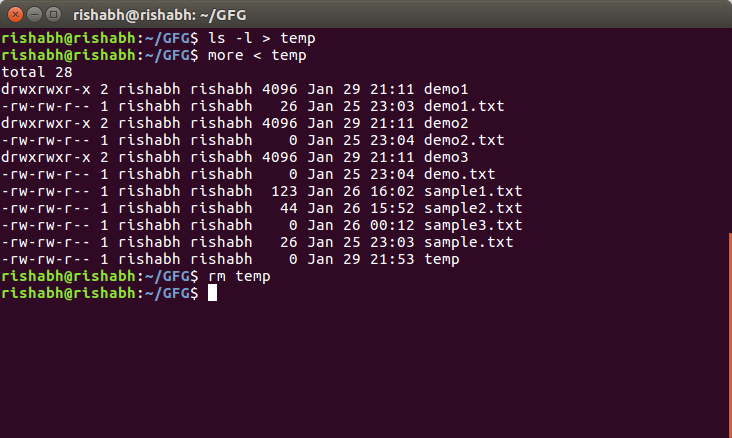Click the demo1.txt filename
The width and height of the screenshot is (732, 438).
pyautogui.click(x=464, y=106)
